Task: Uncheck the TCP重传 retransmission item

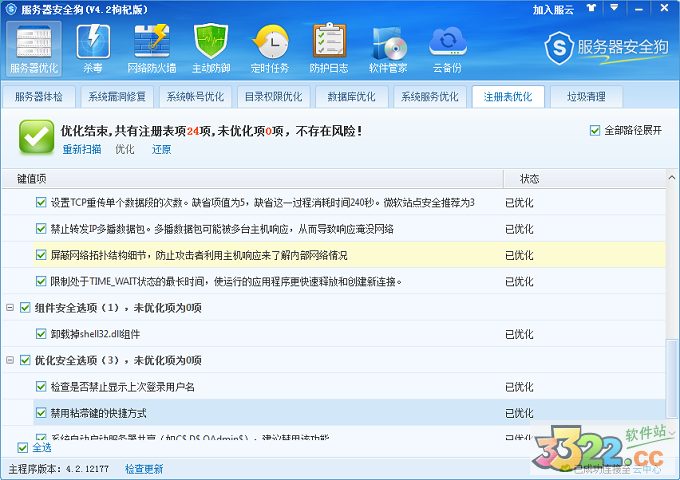Action: click(41, 202)
